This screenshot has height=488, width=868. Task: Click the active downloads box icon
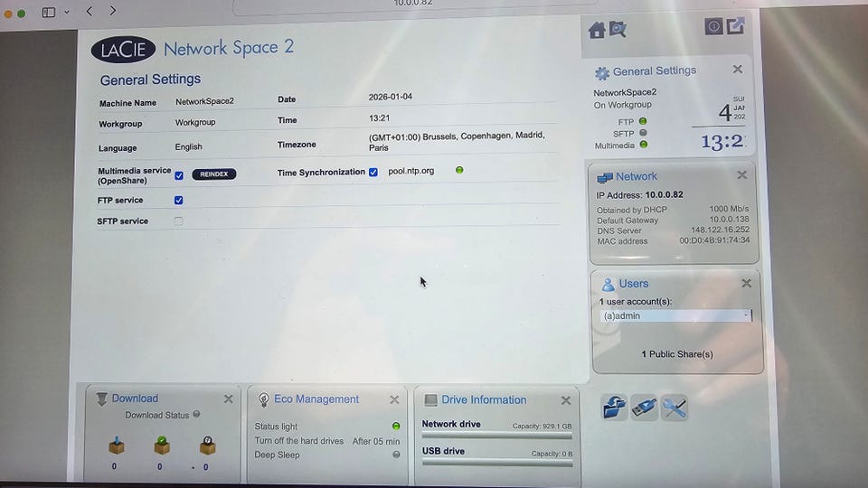click(x=117, y=445)
